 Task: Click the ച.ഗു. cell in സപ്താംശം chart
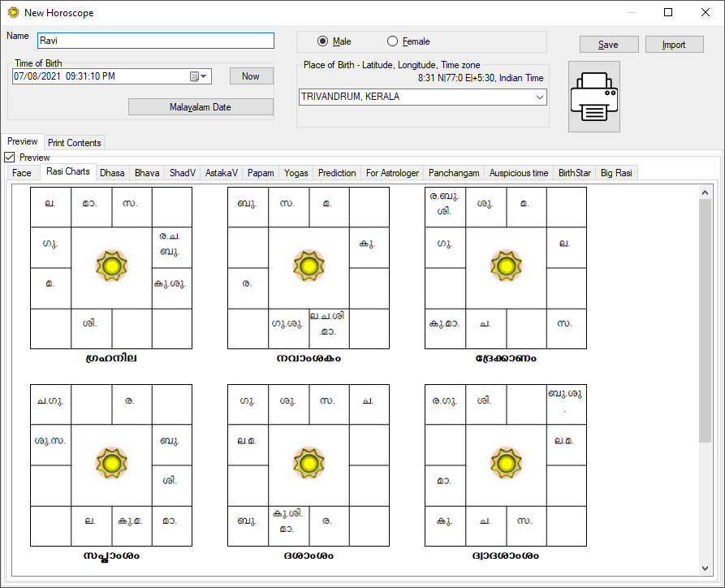[50, 404]
